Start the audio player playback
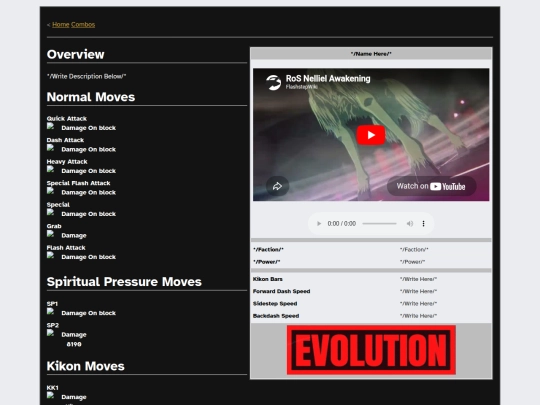Screen dimensions: 540x405 pos(319,224)
